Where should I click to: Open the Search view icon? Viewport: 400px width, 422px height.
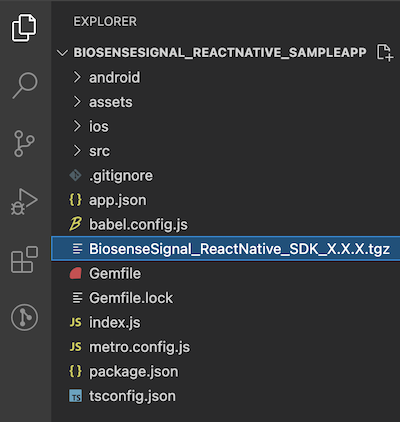coord(25,85)
